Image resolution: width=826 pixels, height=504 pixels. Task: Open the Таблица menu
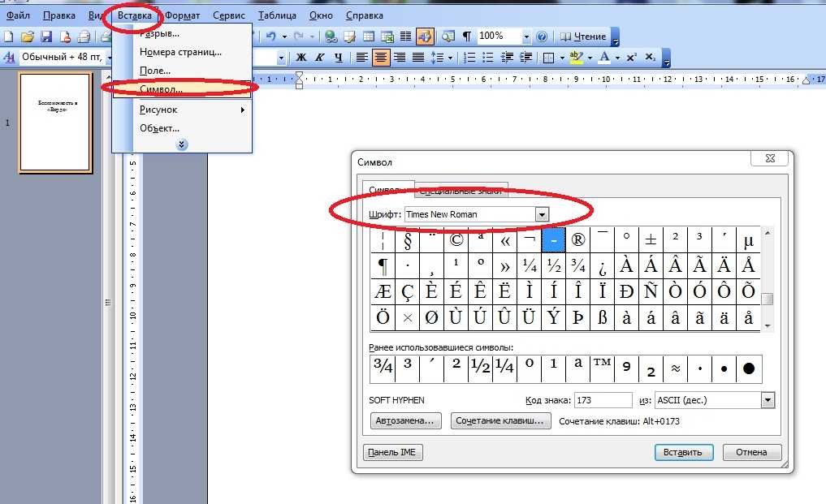pyautogui.click(x=277, y=15)
